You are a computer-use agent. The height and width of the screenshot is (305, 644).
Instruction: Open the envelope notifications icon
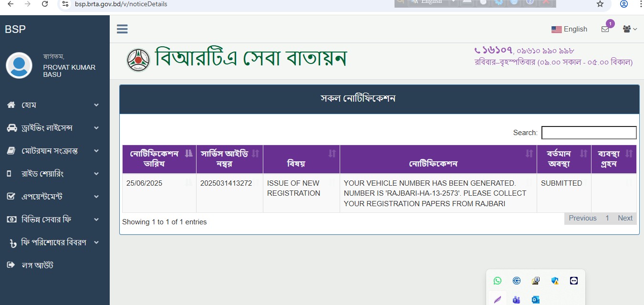coord(605,29)
